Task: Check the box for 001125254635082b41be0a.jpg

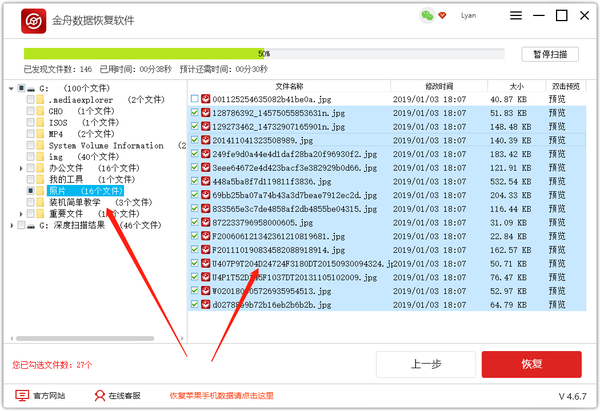Action: point(194,99)
